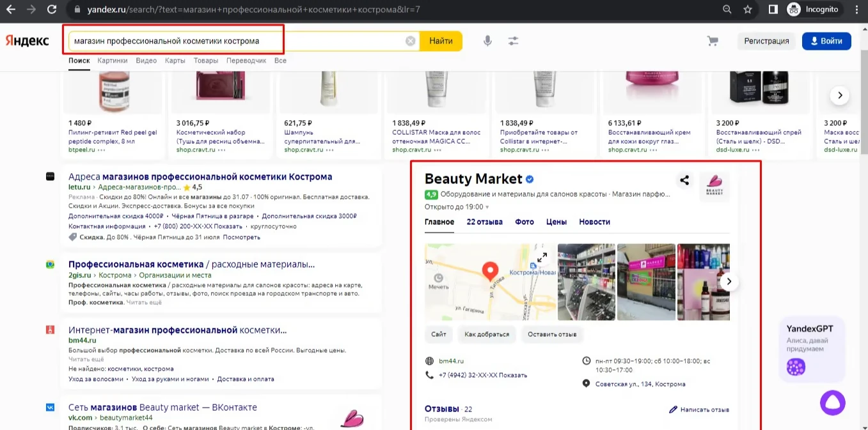This screenshot has width=868, height=430.
Task: Click the Сайт button
Action: (x=439, y=334)
